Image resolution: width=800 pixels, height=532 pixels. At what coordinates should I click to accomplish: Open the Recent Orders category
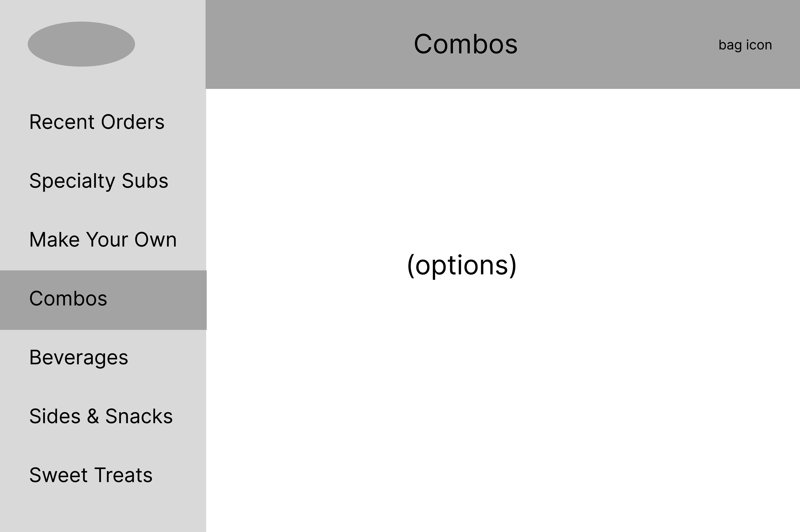coord(97,122)
